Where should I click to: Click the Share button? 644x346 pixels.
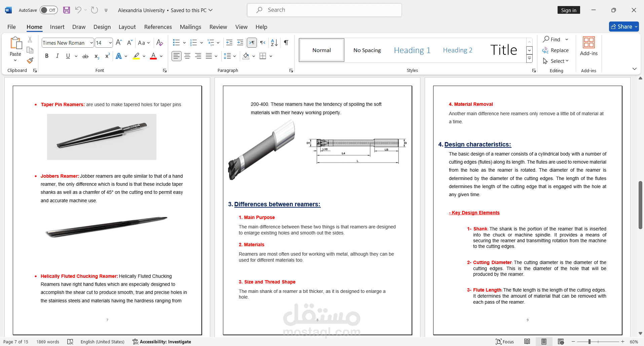(624, 27)
